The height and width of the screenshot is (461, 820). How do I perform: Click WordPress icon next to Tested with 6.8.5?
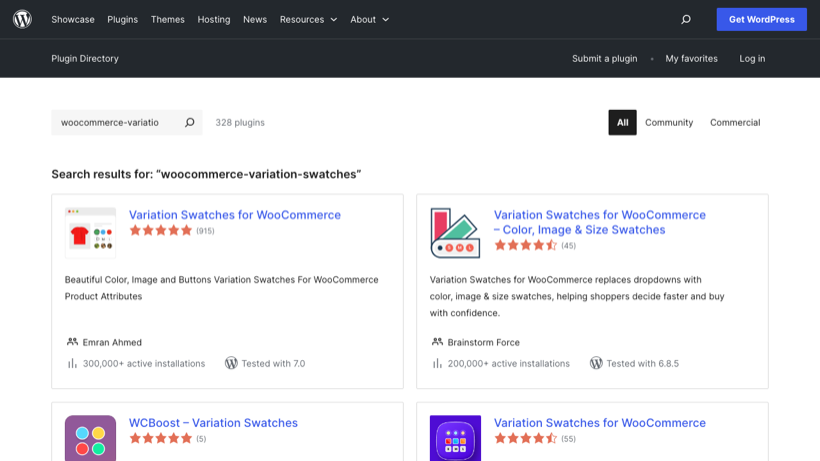click(596, 363)
